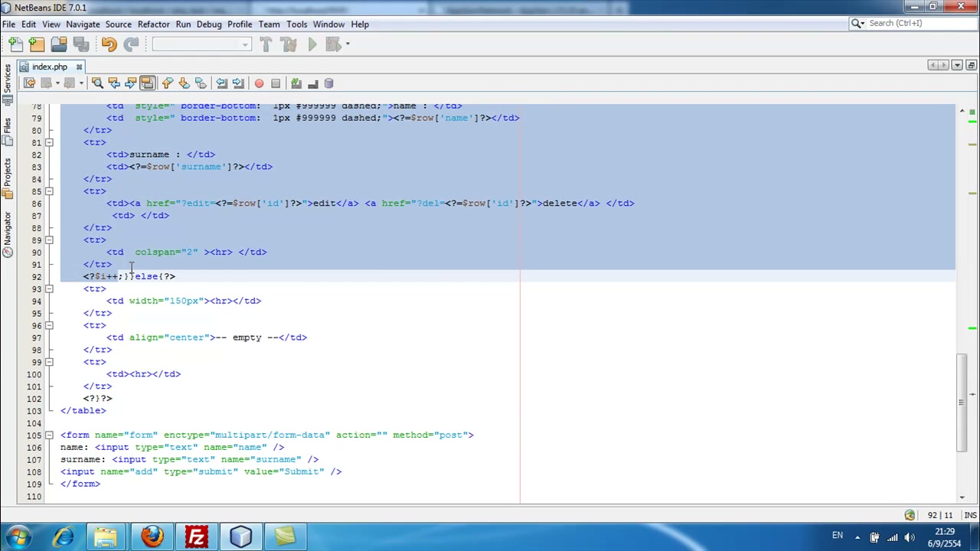Click the Start Macro Recording red circle

coord(259,83)
